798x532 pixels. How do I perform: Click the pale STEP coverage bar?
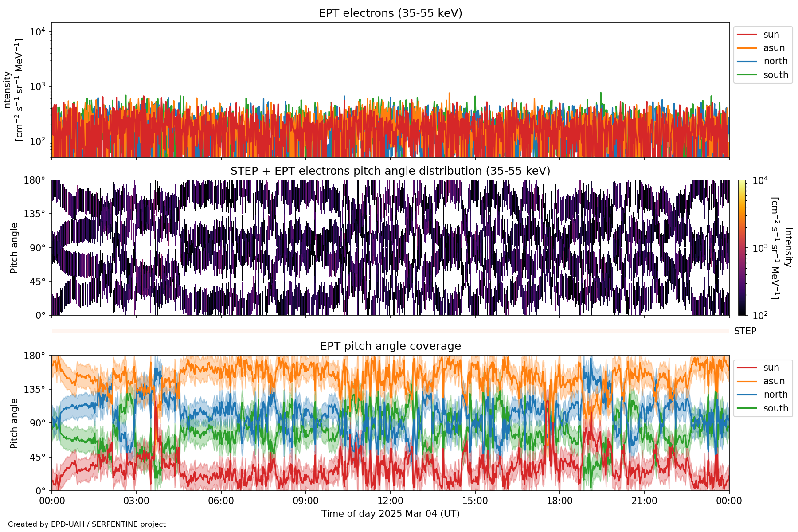(x=390, y=331)
